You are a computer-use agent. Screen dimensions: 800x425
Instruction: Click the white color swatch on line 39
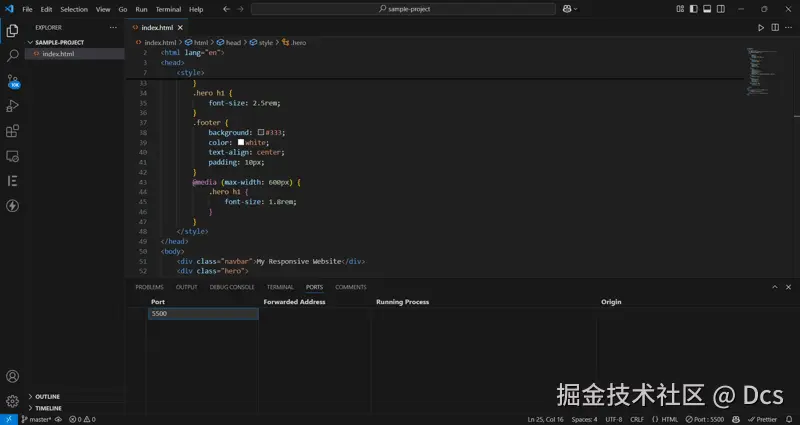[x=241, y=143]
